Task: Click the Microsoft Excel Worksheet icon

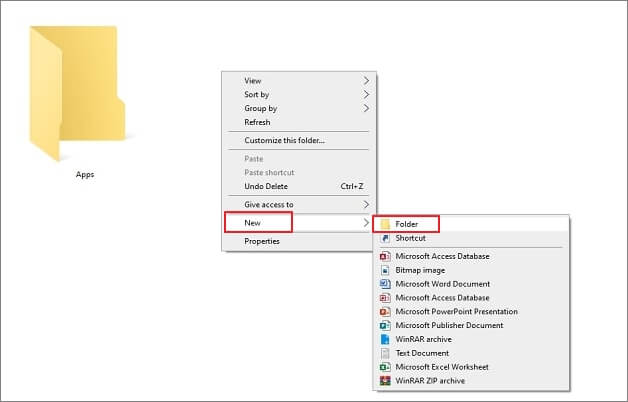Action: [385, 367]
